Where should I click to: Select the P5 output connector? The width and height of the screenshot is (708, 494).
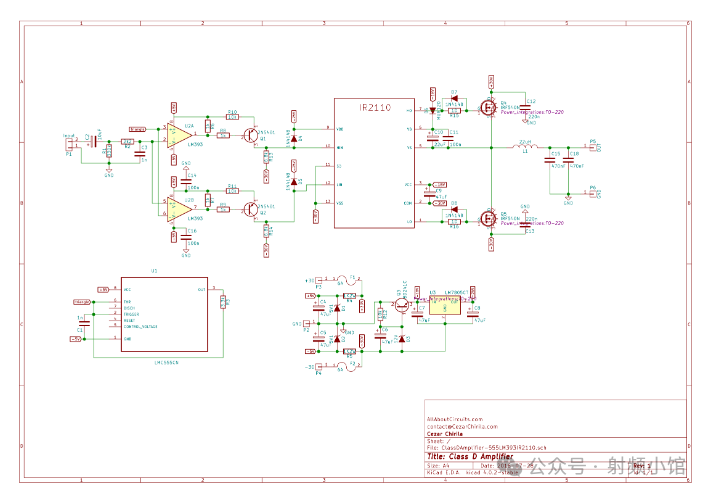coord(590,147)
